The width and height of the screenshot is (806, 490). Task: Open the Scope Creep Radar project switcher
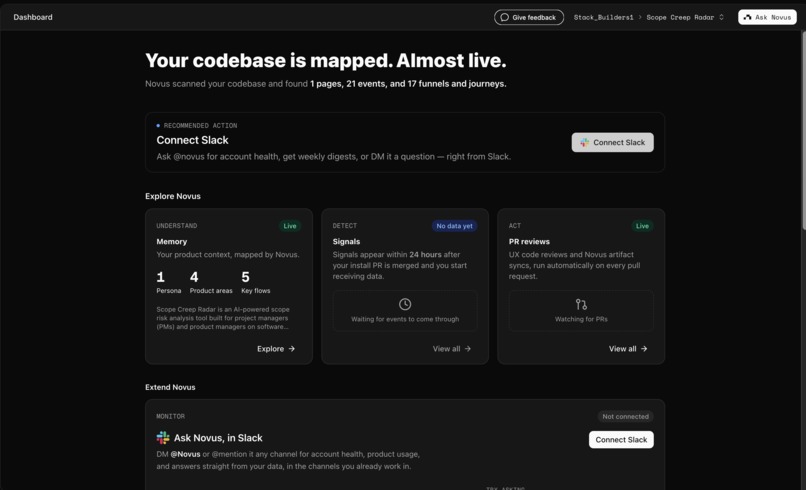(685, 17)
